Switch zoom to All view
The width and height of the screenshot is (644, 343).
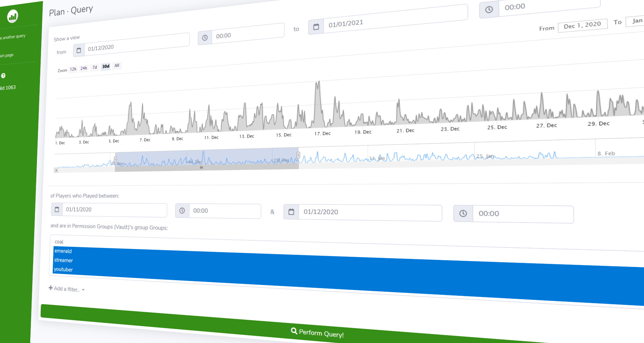(117, 66)
